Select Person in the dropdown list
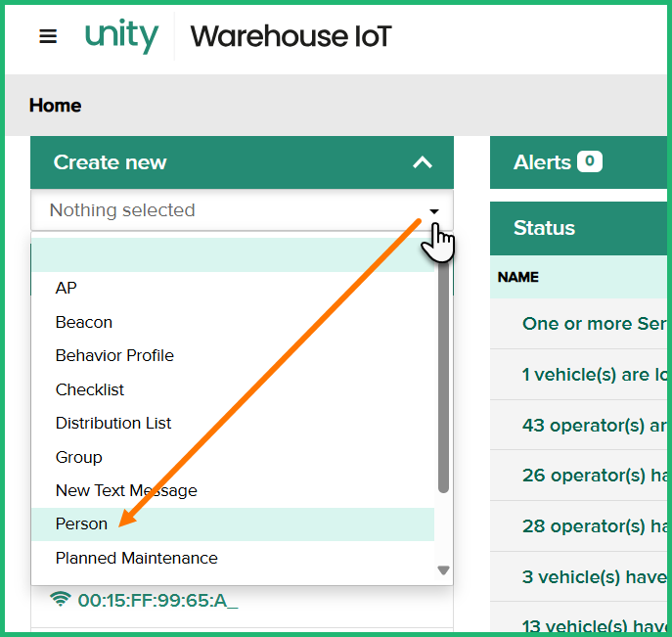The image size is (672, 637). tap(82, 524)
